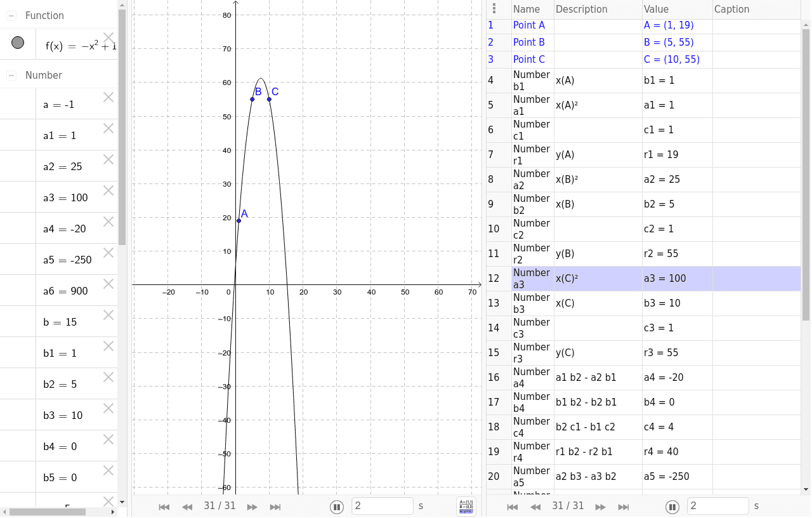Step backward in the construction protocol navigation
Screen dimensions: 812x518
coord(535,507)
